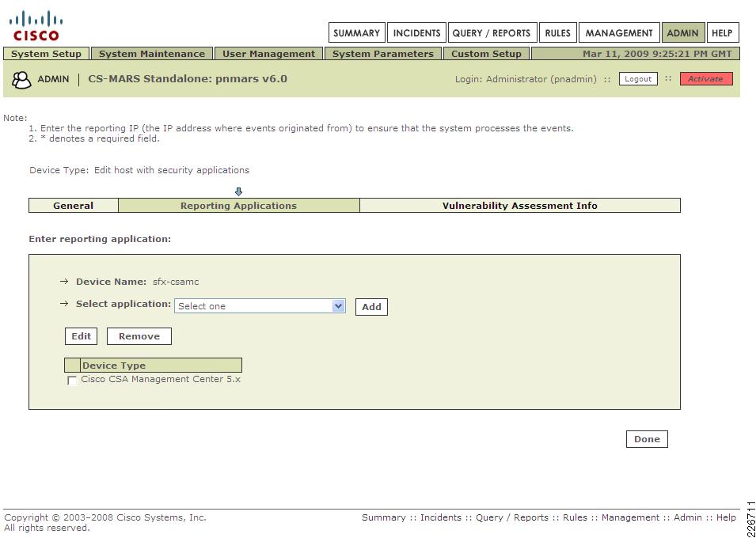Click the device name sfx-csamc
The image size is (756, 538).
(176, 282)
